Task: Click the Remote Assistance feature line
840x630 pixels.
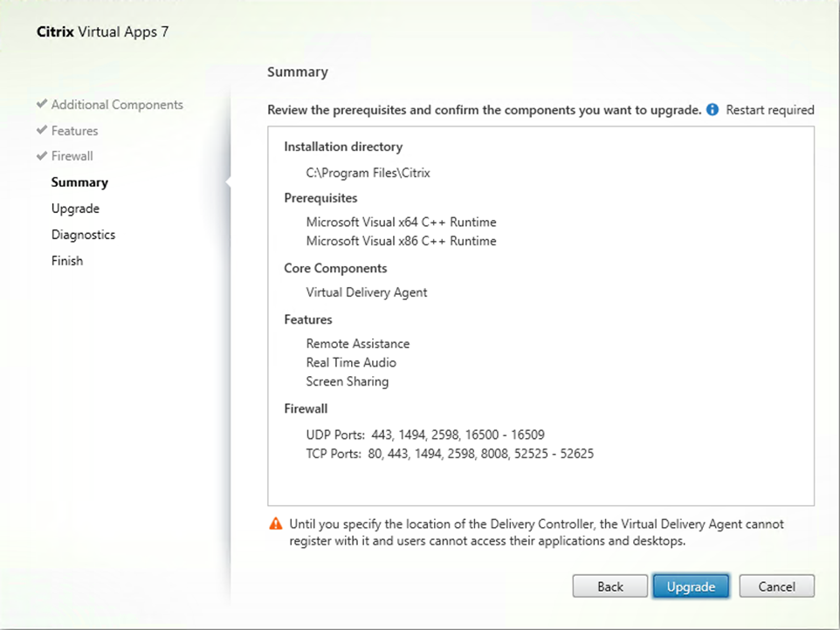Action: (358, 344)
